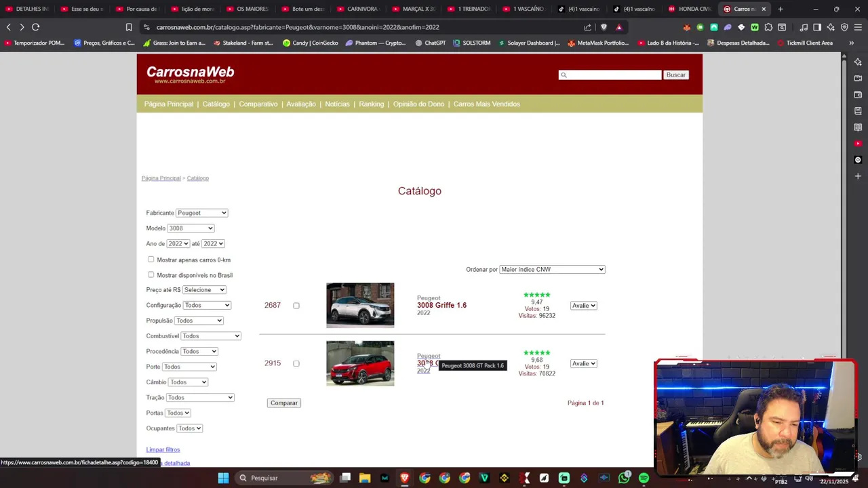This screenshot has height=488, width=868.
Task: Click the Brave Rewards triangle icon
Action: coord(618,27)
